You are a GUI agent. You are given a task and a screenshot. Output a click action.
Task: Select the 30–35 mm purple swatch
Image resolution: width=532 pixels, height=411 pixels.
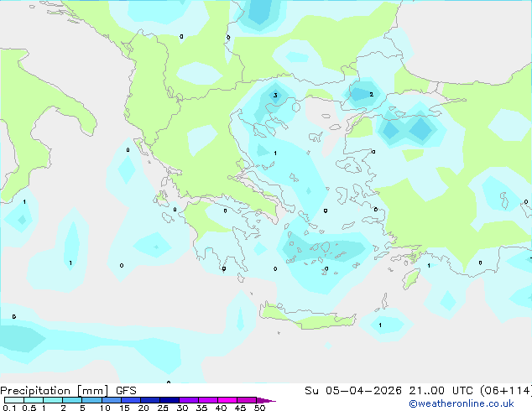pyautogui.click(x=189, y=400)
